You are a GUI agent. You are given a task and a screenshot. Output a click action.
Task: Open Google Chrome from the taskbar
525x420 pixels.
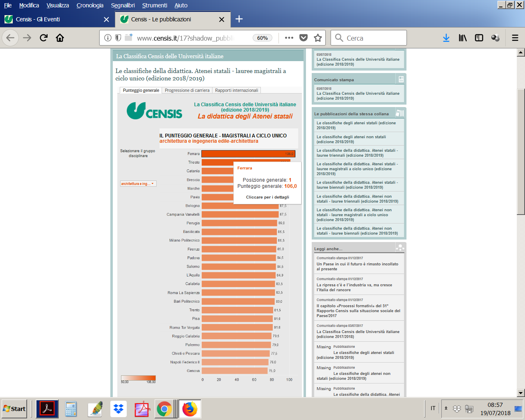[x=164, y=409]
